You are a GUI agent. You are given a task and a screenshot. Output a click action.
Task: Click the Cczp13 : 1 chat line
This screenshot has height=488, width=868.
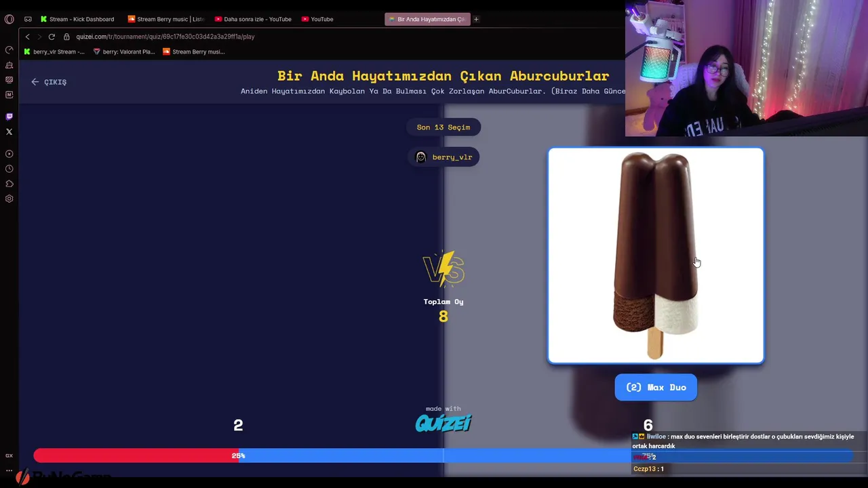point(648,468)
